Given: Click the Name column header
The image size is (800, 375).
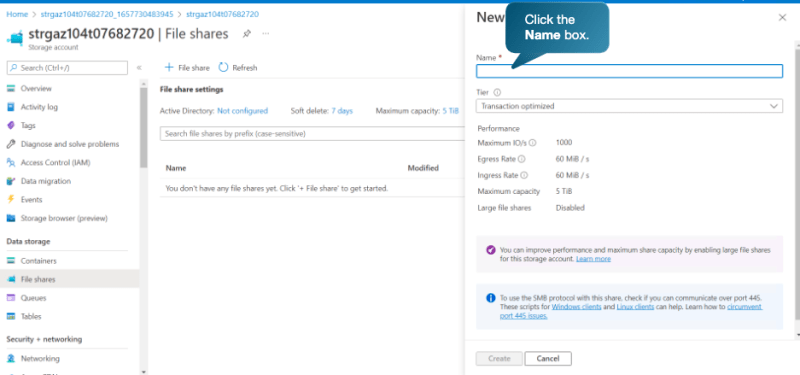Looking at the screenshot, I should (176, 168).
